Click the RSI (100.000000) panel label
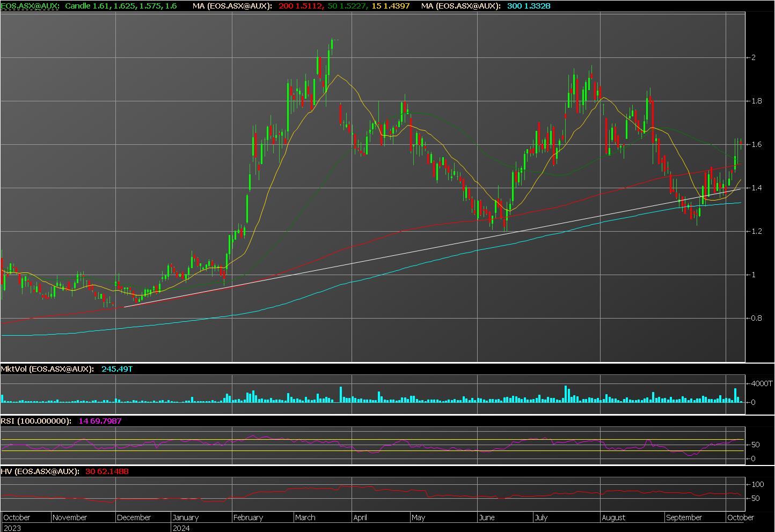Viewport: 775px width, 532px height. (36, 421)
